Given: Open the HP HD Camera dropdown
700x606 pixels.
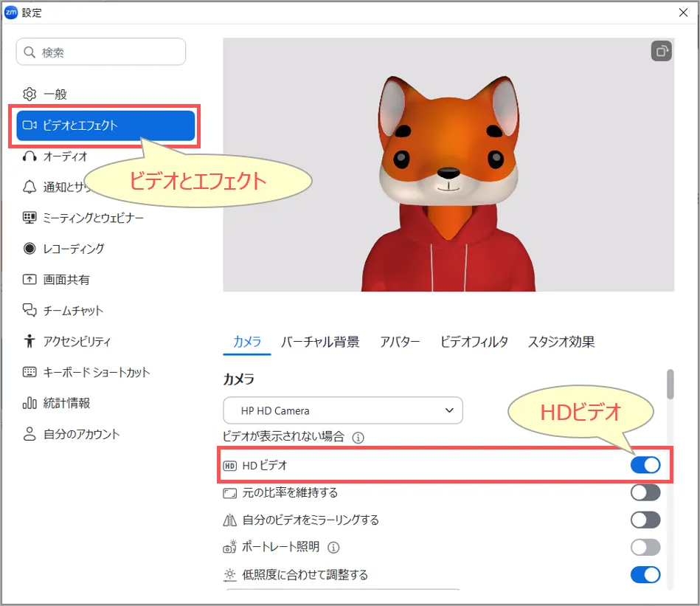Looking at the screenshot, I should click(x=343, y=410).
